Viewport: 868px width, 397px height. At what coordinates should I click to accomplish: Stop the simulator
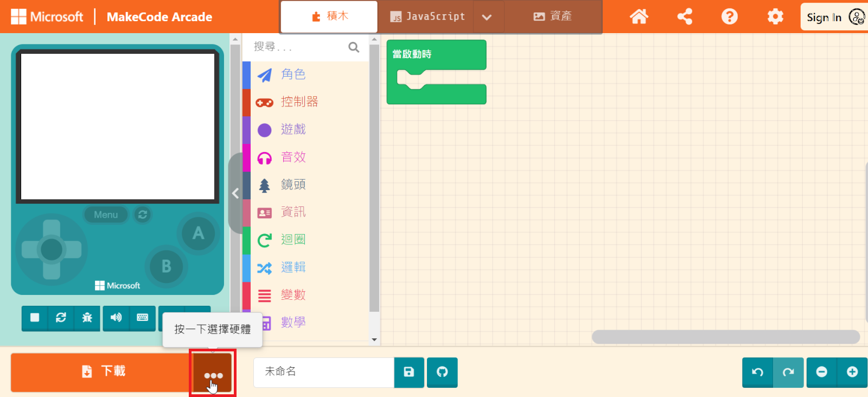pyautogui.click(x=35, y=318)
